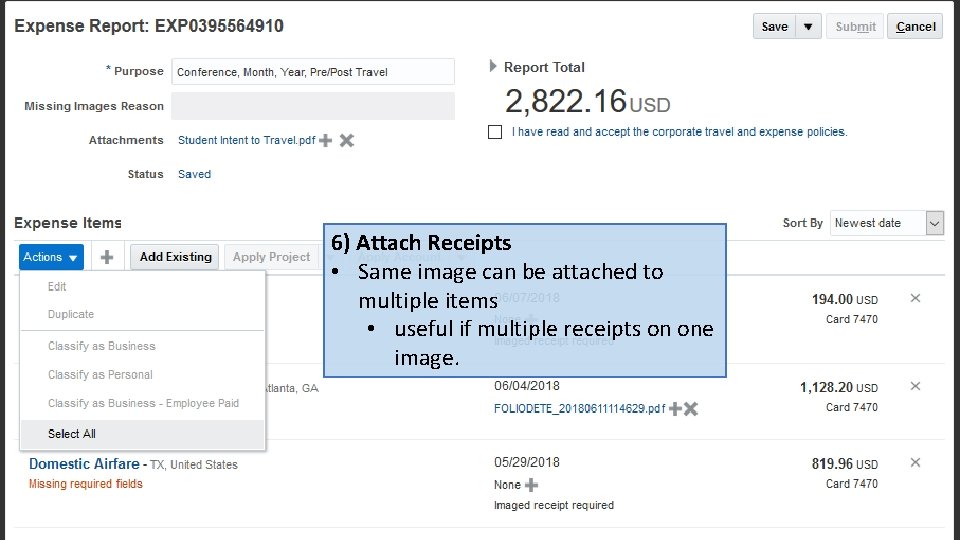The width and height of the screenshot is (960, 540).
Task: Remove the 819.96 USD expense item
Action: [x=915, y=463]
